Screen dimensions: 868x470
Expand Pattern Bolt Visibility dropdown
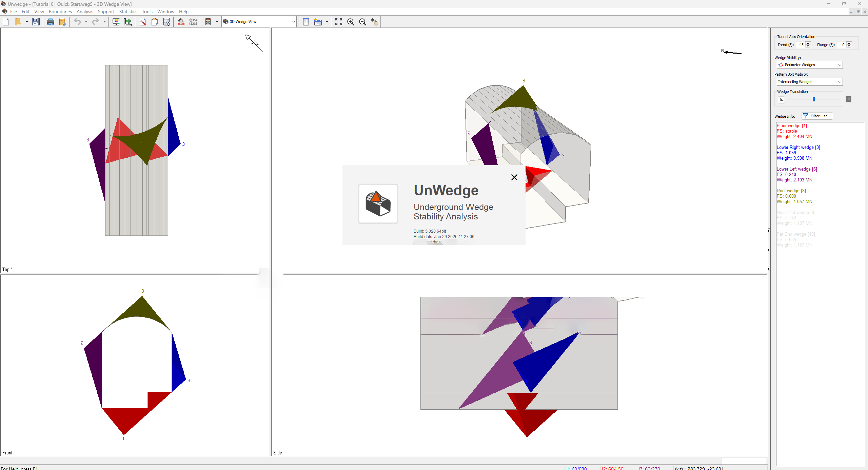[840, 82]
